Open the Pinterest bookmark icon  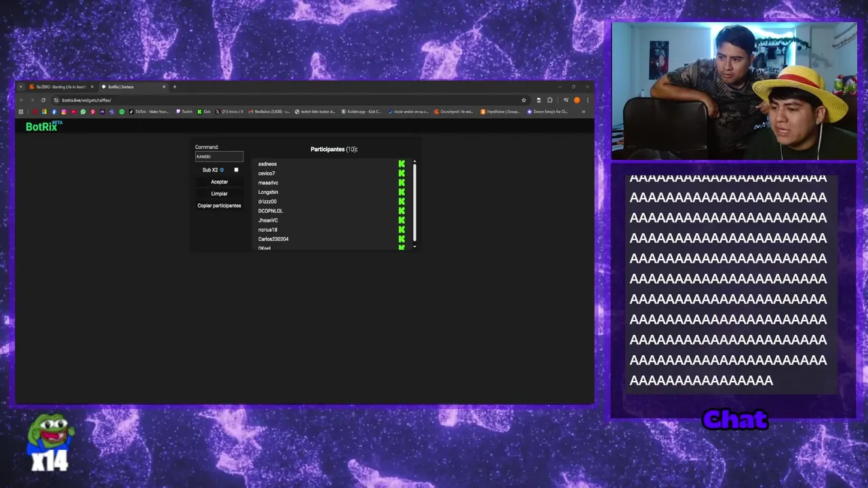pyautogui.click(x=93, y=112)
